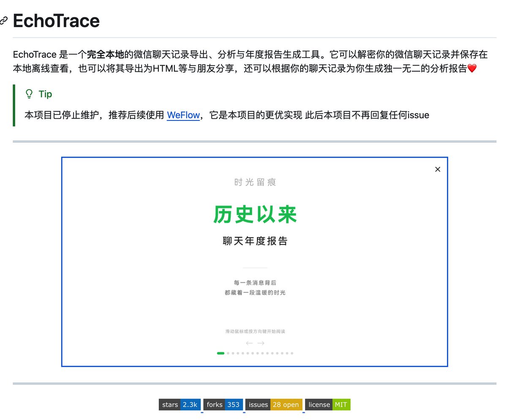Select the second pagination dot

[228, 353]
